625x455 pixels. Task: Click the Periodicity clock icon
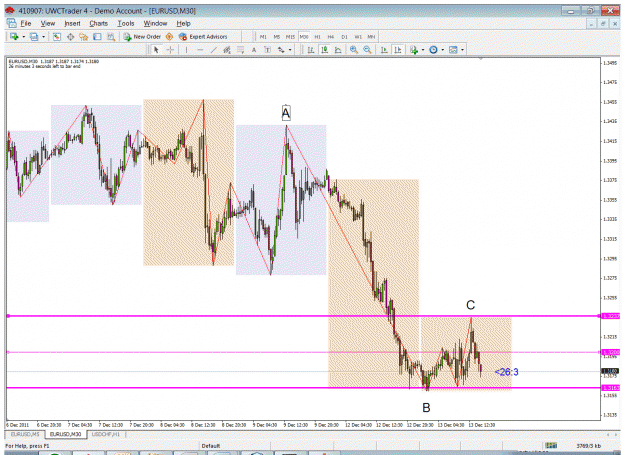pos(433,50)
